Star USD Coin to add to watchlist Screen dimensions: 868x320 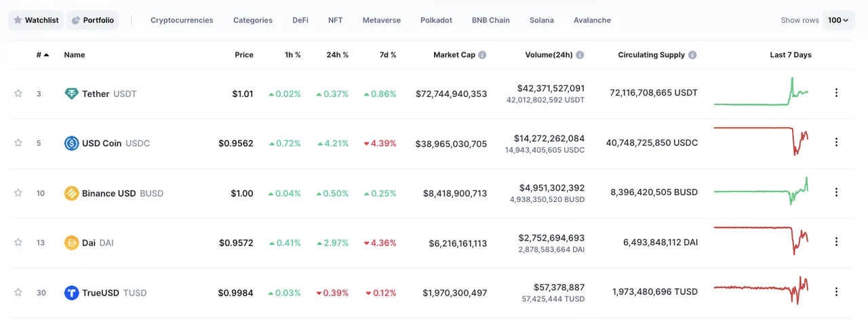pos(18,143)
